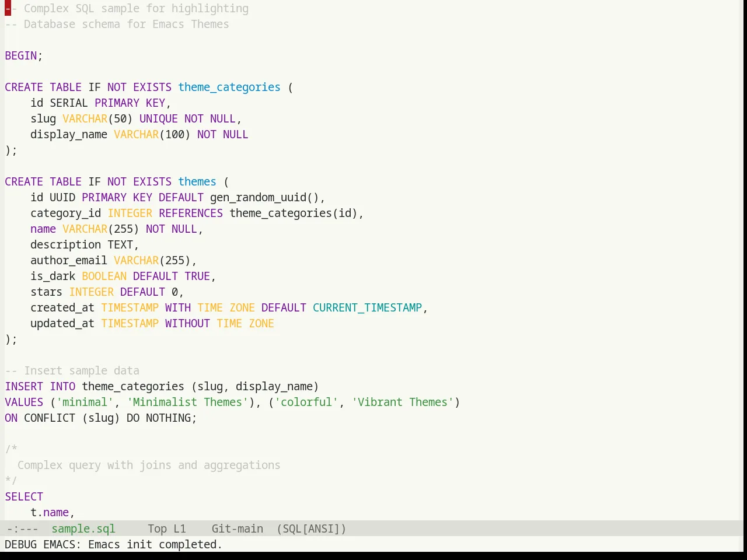Click the updated_at column name

click(x=62, y=323)
